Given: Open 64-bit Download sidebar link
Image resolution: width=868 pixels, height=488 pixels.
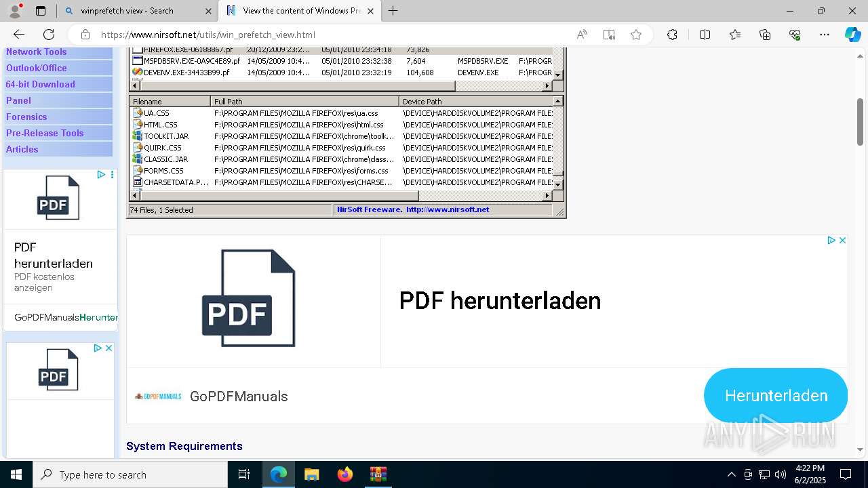Looking at the screenshot, I should tap(40, 84).
